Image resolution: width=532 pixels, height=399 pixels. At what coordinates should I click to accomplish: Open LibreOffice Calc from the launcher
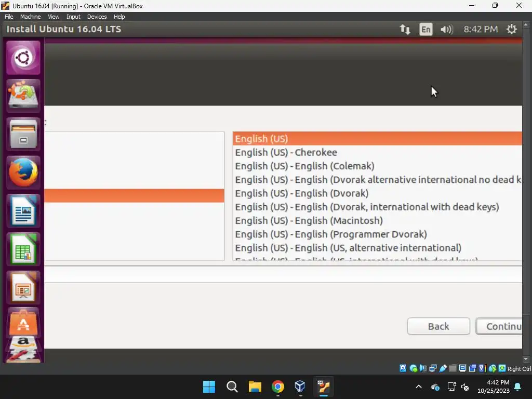(x=23, y=249)
